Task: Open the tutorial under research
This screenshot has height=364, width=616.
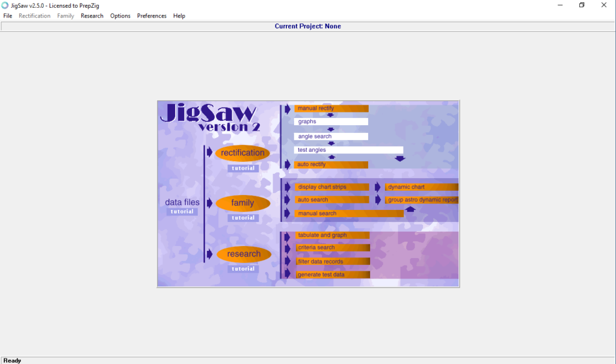Action: (243, 269)
